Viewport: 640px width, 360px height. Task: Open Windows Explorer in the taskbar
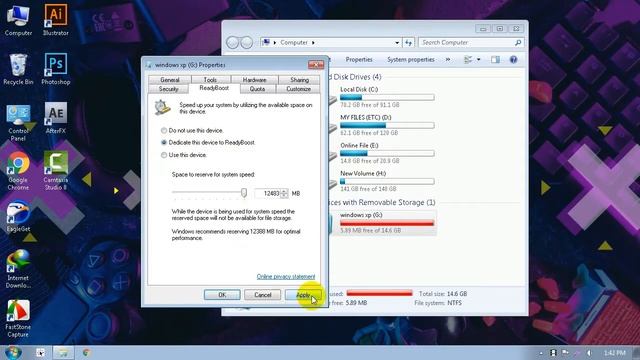pos(63,353)
